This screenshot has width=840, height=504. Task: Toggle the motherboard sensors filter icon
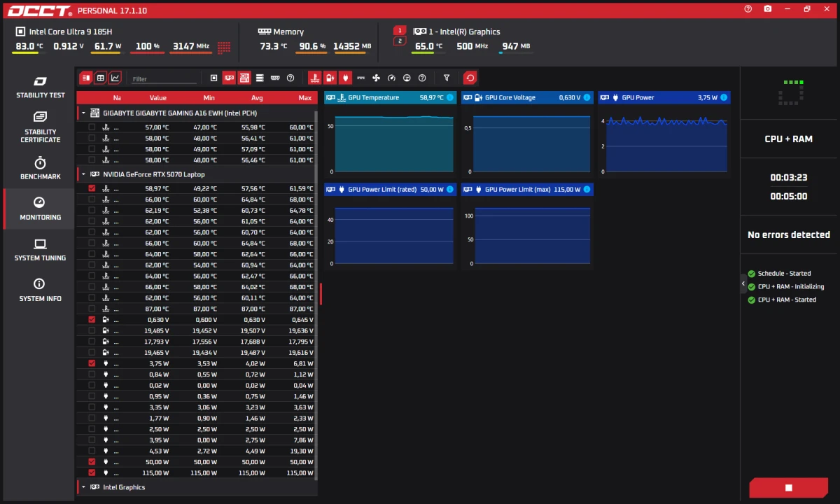[244, 78]
